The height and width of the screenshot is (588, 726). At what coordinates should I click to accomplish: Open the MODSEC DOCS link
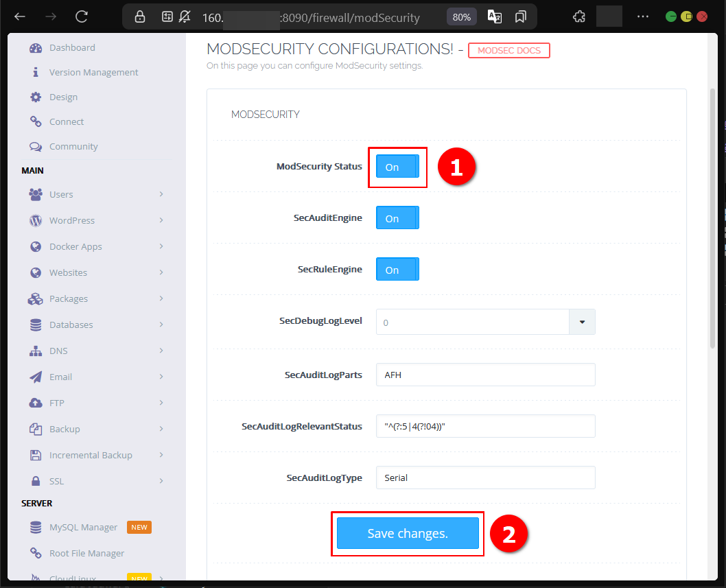tap(508, 51)
